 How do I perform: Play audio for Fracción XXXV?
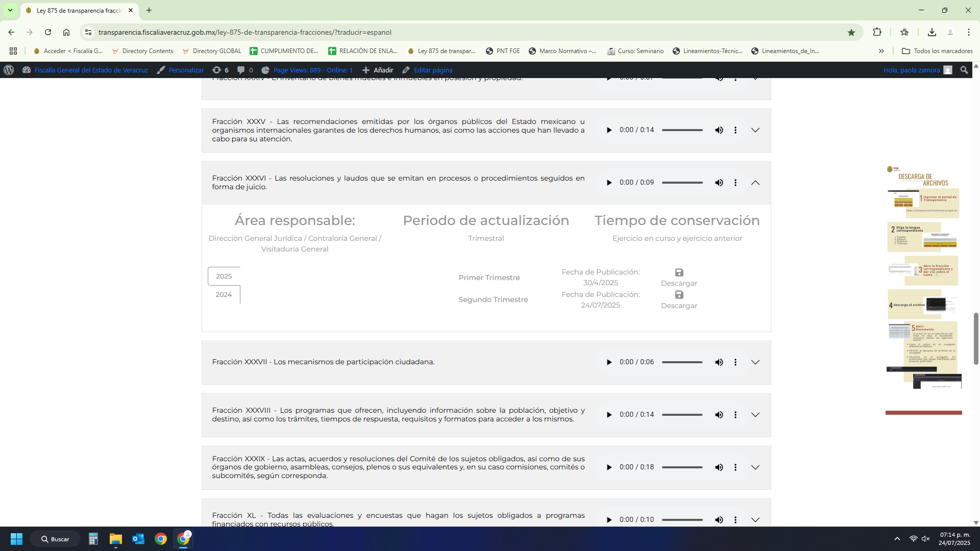[x=609, y=130]
